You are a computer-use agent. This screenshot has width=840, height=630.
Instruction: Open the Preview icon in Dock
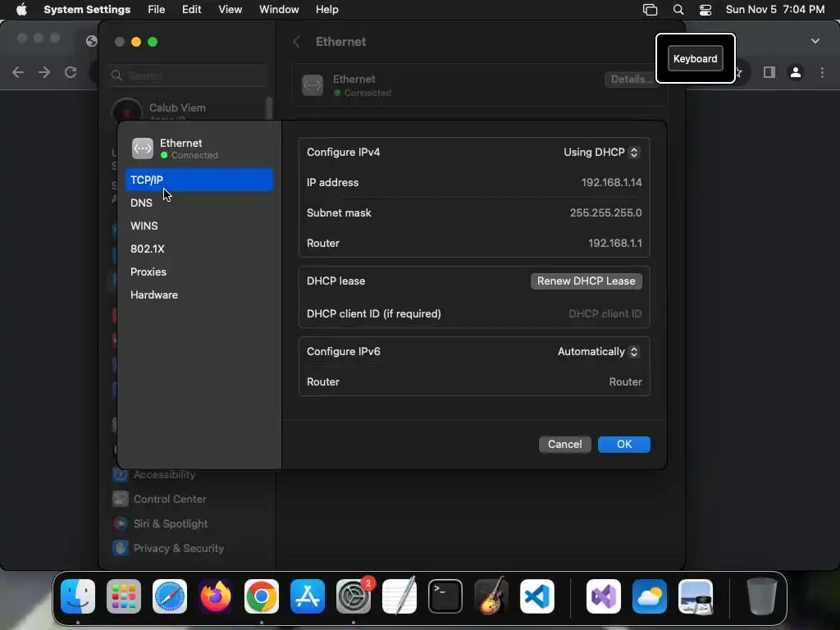point(696,596)
